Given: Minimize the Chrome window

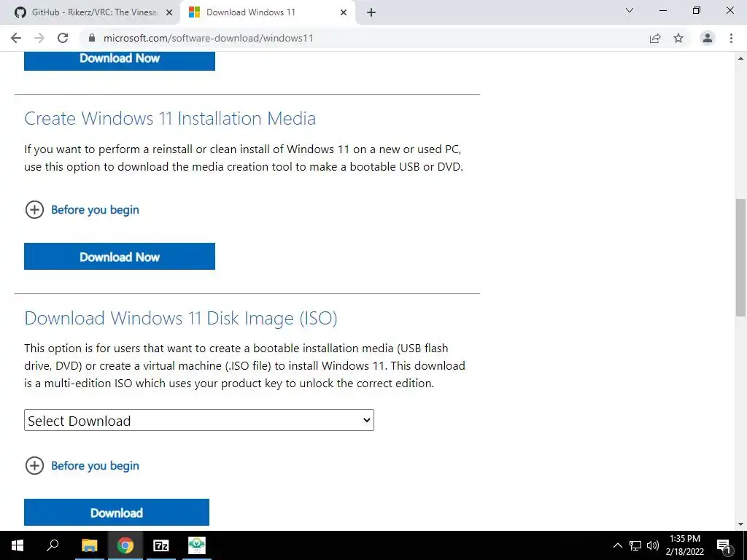Looking at the screenshot, I should 663,10.
